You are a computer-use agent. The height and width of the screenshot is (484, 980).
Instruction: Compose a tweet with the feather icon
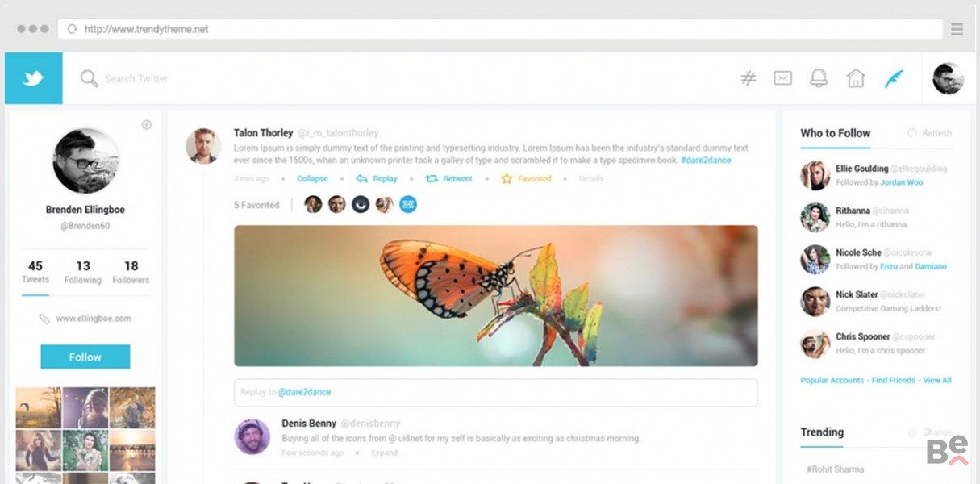[894, 78]
